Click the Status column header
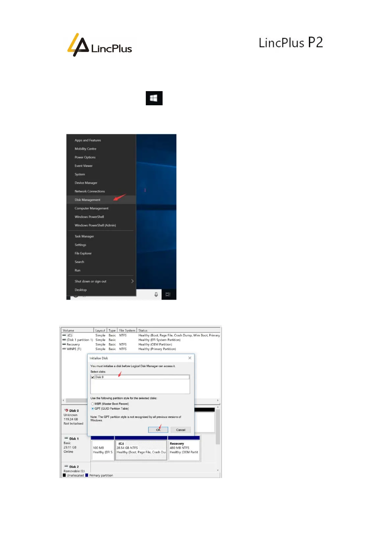Screen dimensions: 392x554 (179, 330)
